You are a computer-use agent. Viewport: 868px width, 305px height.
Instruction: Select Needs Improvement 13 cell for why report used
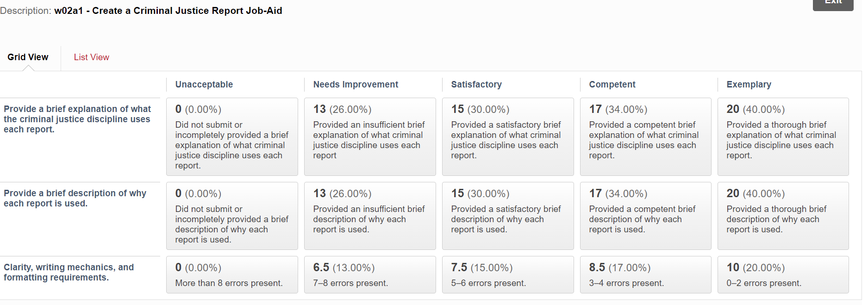[x=370, y=216]
